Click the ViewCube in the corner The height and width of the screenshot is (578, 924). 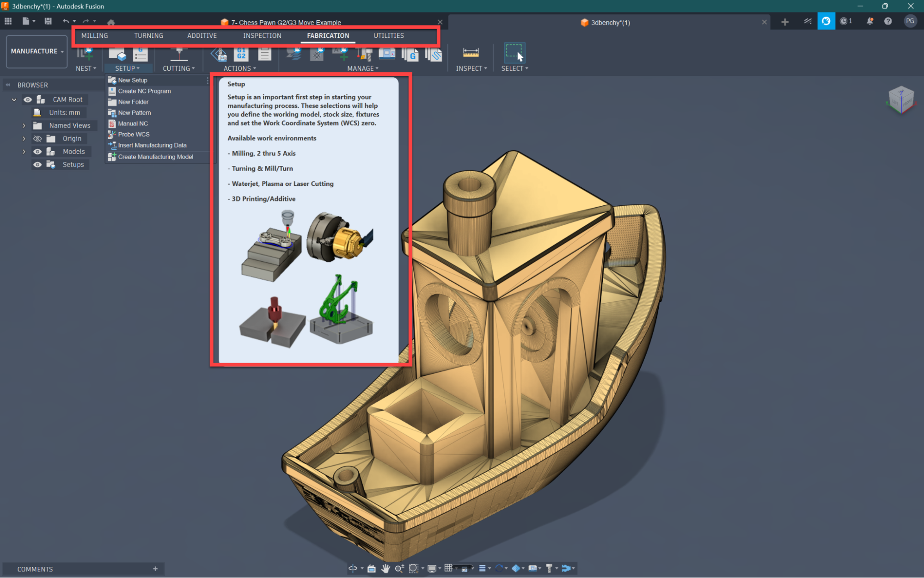pyautogui.click(x=900, y=99)
